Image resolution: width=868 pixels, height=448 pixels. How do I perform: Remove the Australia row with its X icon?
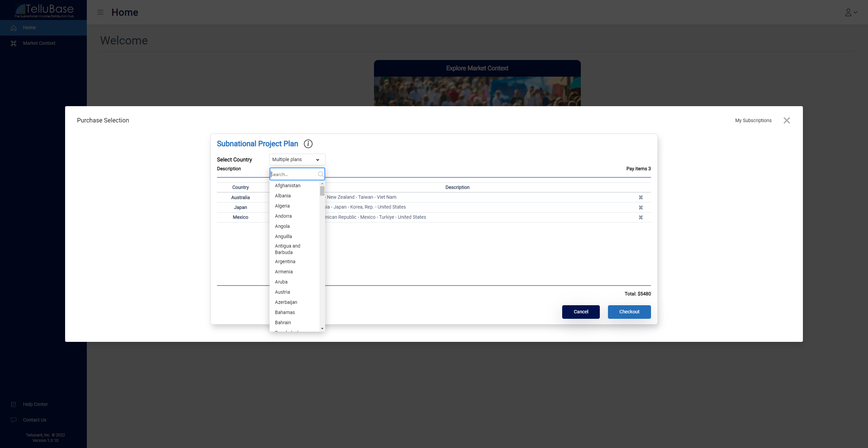[x=641, y=197]
